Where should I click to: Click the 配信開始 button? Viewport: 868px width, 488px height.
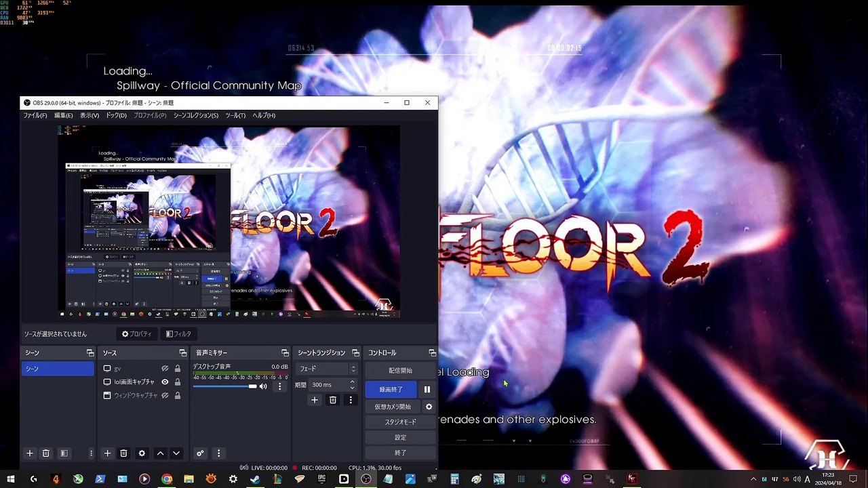[400, 371]
